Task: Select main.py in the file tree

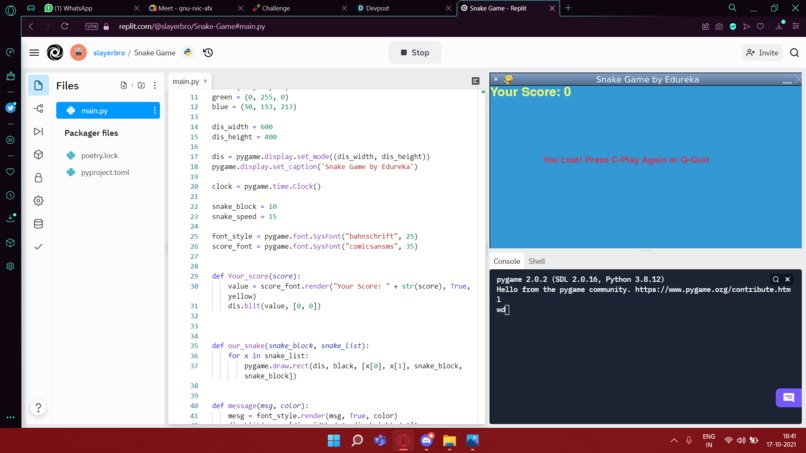Action: [x=108, y=111]
